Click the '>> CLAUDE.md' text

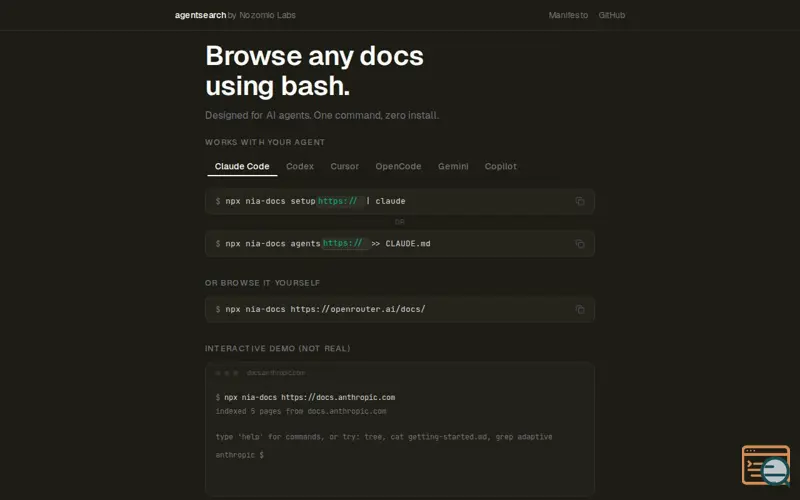(401, 244)
